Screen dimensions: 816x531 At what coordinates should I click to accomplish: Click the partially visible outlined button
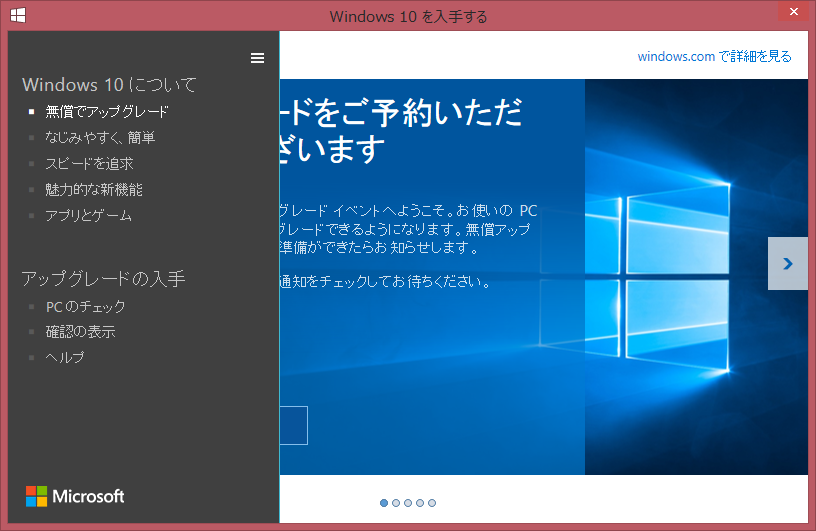click(x=294, y=425)
